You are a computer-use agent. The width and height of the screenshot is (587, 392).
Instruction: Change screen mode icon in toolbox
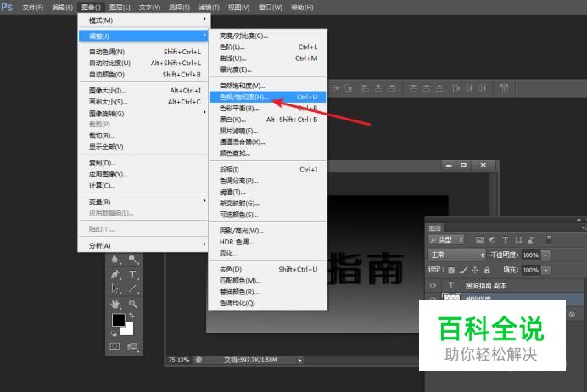click(x=132, y=347)
